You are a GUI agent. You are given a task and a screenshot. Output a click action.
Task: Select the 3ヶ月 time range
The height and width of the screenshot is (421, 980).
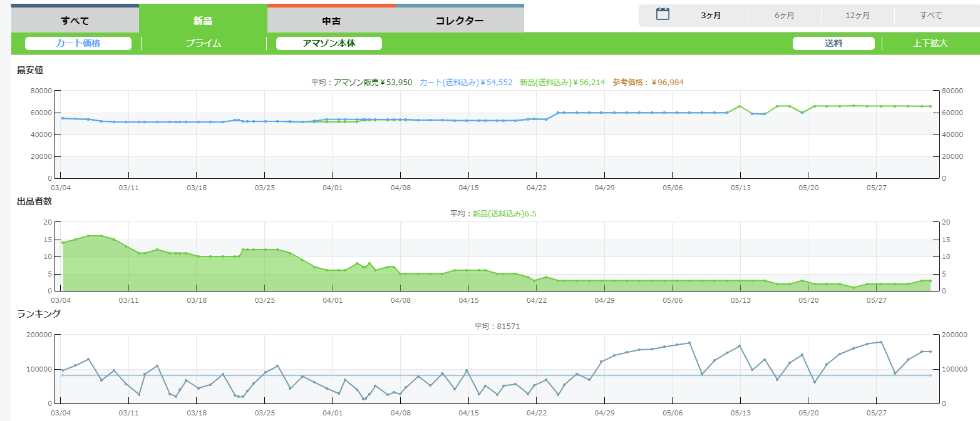[x=711, y=16]
